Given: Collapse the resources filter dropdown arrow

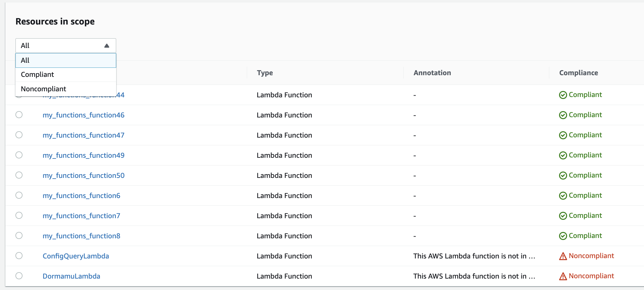Looking at the screenshot, I should click(107, 46).
